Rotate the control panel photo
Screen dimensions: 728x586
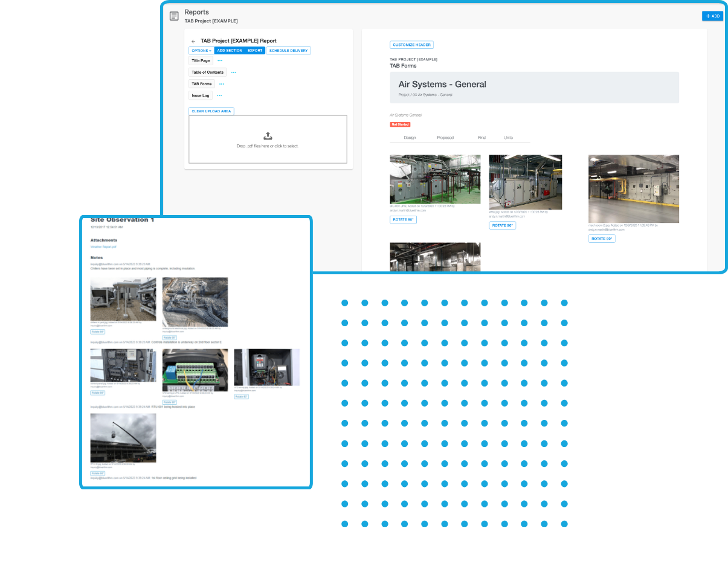pyautogui.click(x=98, y=393)
